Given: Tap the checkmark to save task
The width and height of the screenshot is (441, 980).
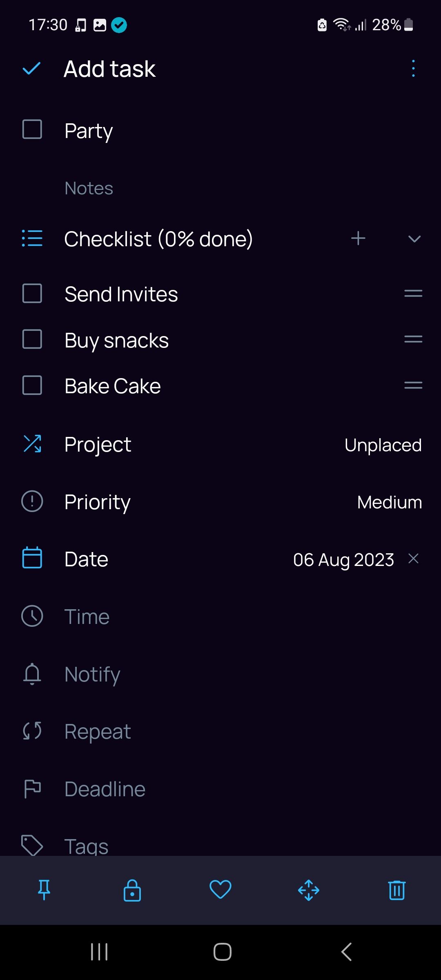Looking at the screenshot, I should pos(31,69).
